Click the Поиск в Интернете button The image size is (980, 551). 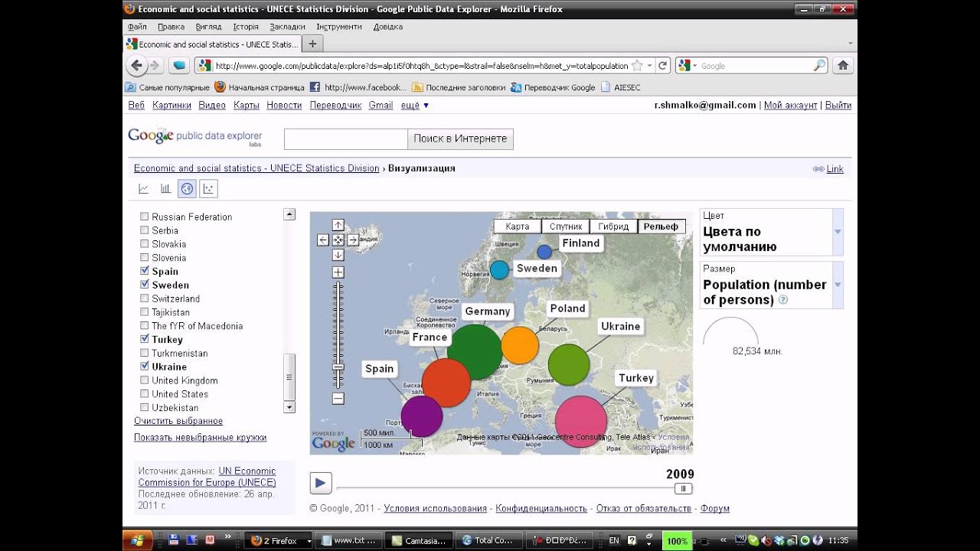point(460,139)
